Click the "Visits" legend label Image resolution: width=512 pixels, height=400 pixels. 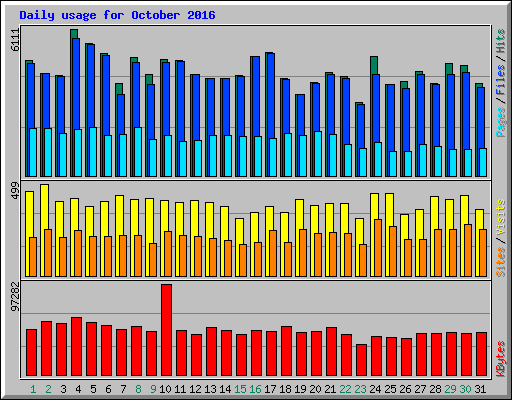tap(501, 218)
